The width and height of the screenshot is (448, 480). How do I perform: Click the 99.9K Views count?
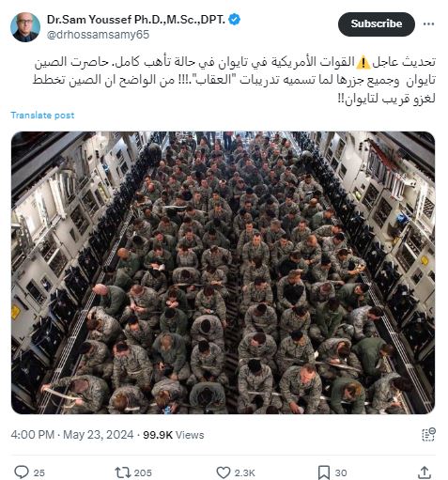[x=174, y=435]
